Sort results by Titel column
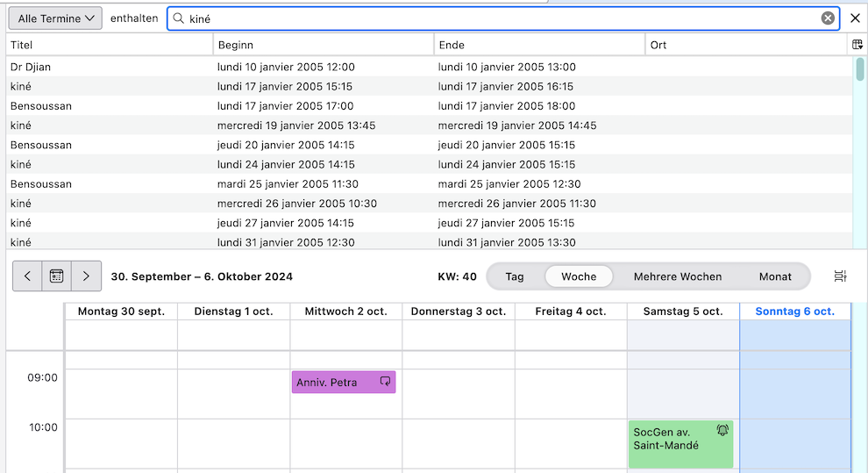 110,45
